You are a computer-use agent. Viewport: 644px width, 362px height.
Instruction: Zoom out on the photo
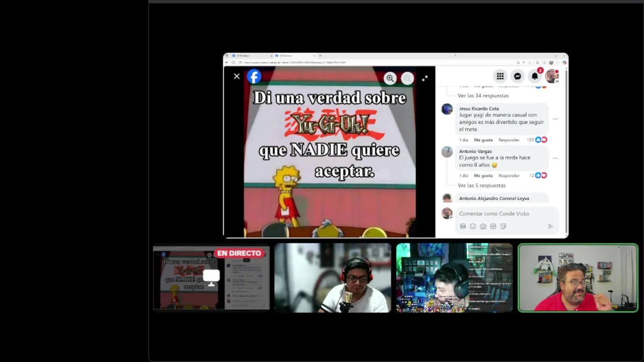[407, 78]
